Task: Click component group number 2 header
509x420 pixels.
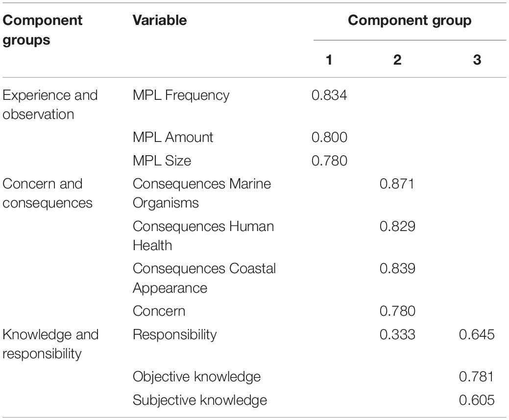Action: [397, 60]
